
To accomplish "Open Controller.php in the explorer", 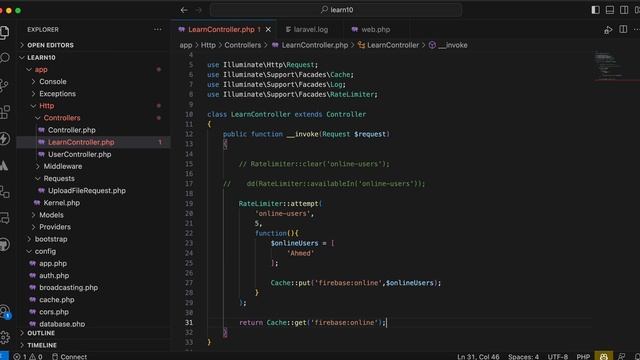I will pyautogui.click(x=71, y=130).
